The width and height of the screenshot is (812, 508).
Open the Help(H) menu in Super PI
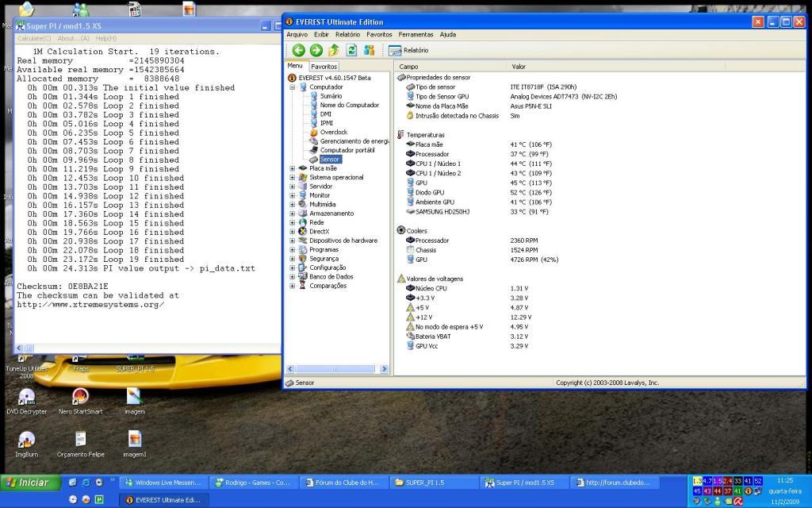pyautogui.click(x=106, y=38)
